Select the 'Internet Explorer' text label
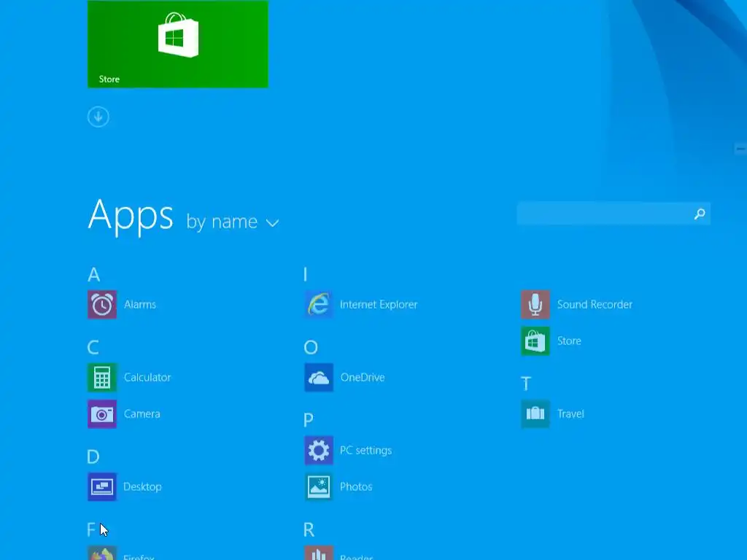Screen dimensions: 747x560 pyautogui.click(x=379, y=304)
